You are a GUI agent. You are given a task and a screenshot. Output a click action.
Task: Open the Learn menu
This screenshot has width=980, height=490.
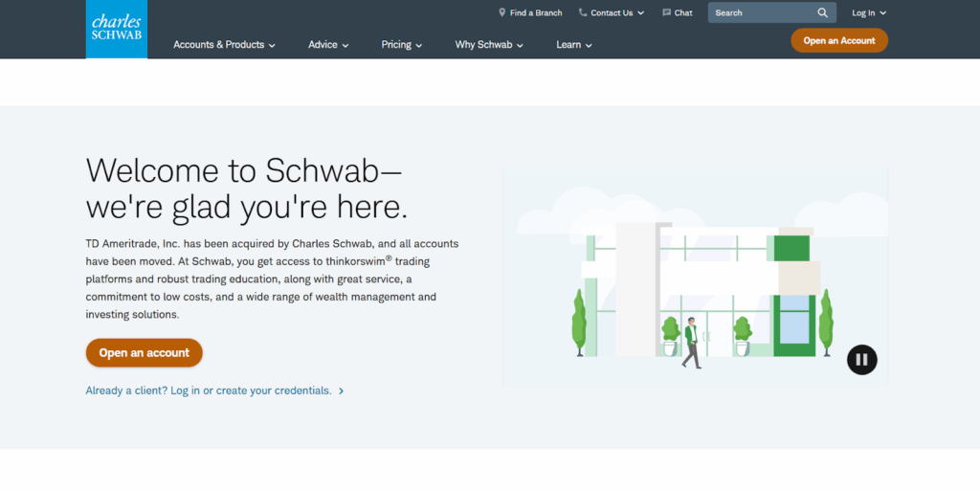pos(574,45)
